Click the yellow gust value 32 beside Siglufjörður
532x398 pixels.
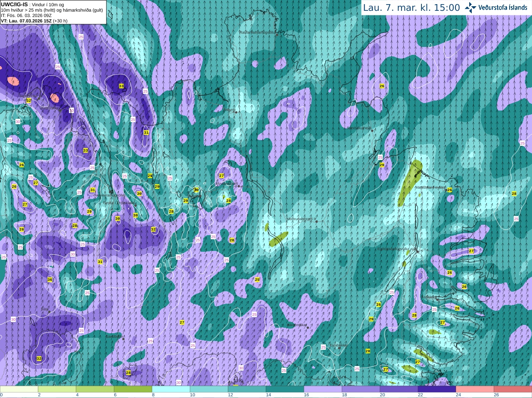[x=29, y=101]
